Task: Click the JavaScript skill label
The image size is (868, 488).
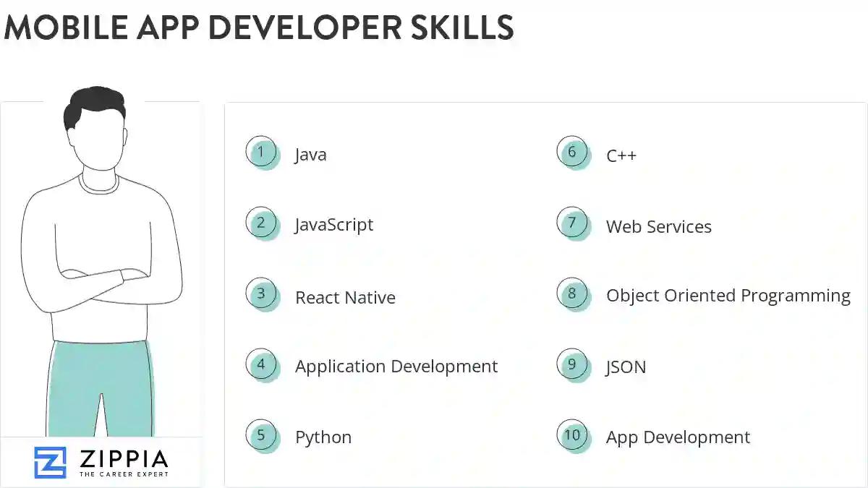Action: 334,225
